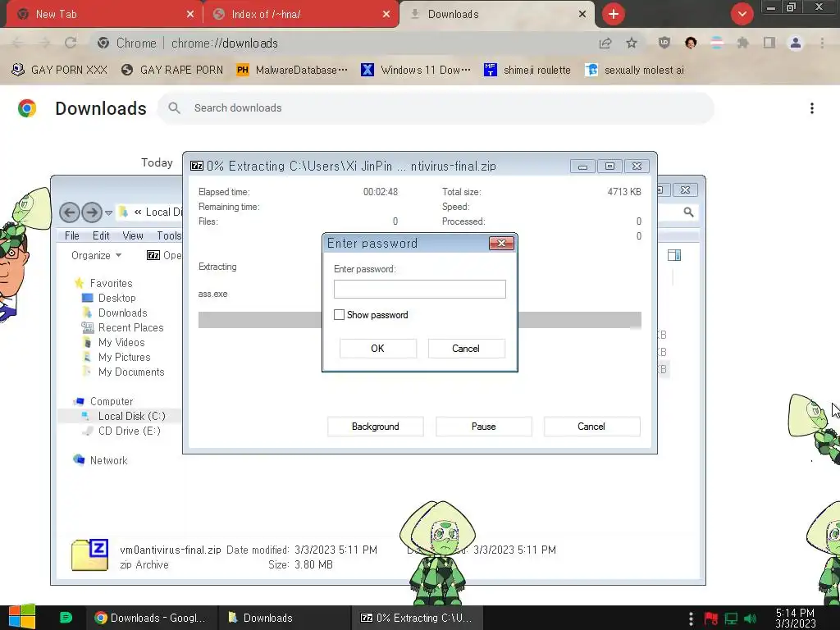
Task: Open the Windows 11 Dow… bookmark
Action: coord(416,70)
